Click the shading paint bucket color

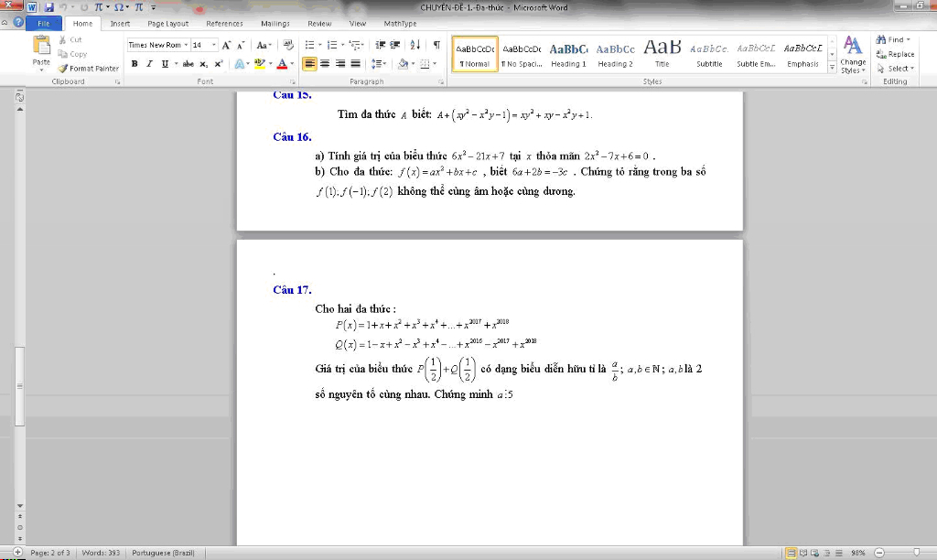click(403, 63)
